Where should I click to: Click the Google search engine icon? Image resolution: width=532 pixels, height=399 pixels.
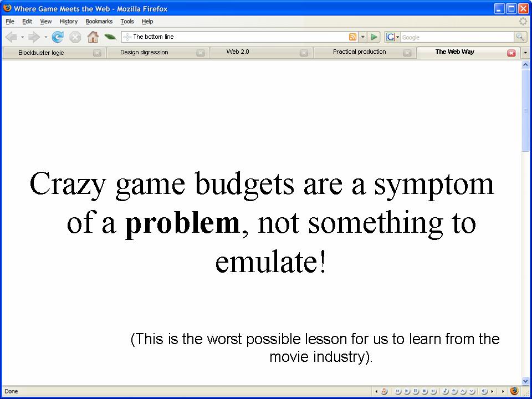pos(390,37)
